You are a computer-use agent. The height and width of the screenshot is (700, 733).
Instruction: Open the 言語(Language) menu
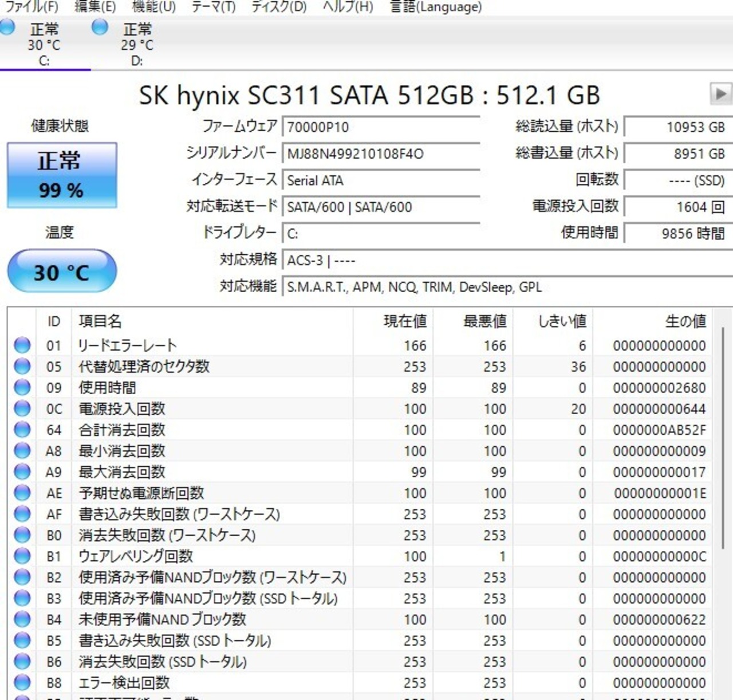436,7
